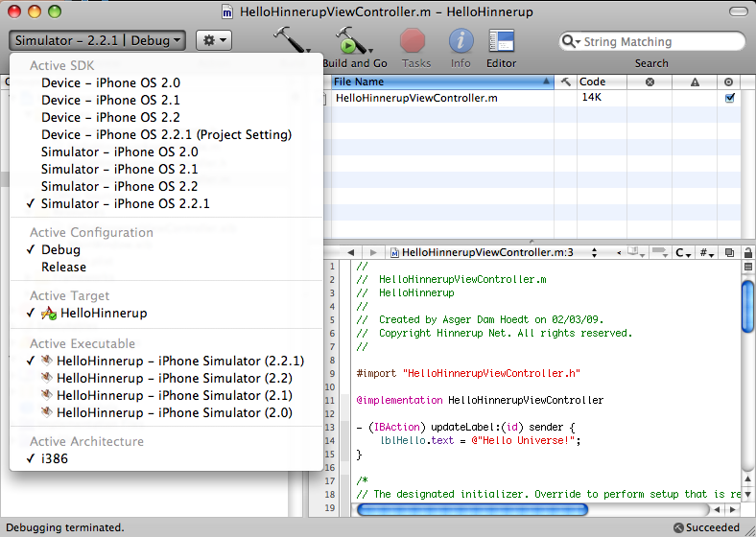Click the errors column header icon
This screenshot has width=756, height=537.
[x=650, y=82]
